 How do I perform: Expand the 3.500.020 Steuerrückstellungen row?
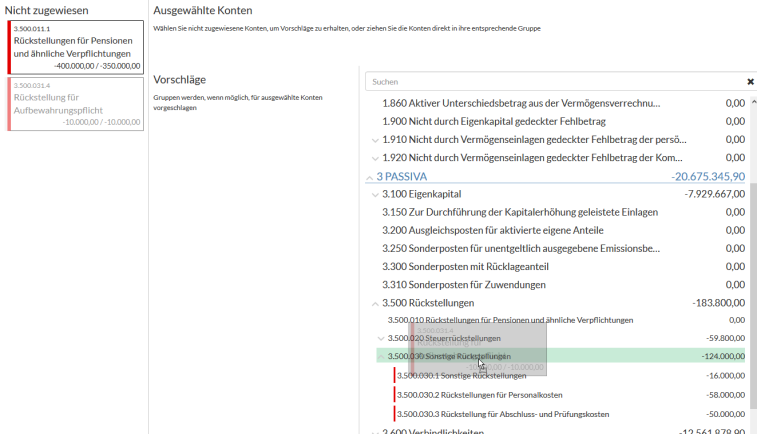tap(381, 338)
